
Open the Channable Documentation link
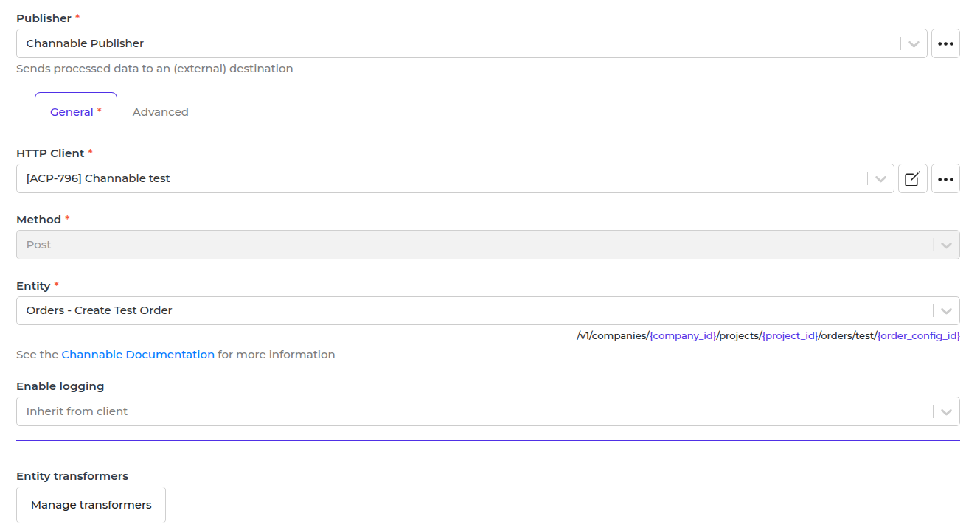138,355
